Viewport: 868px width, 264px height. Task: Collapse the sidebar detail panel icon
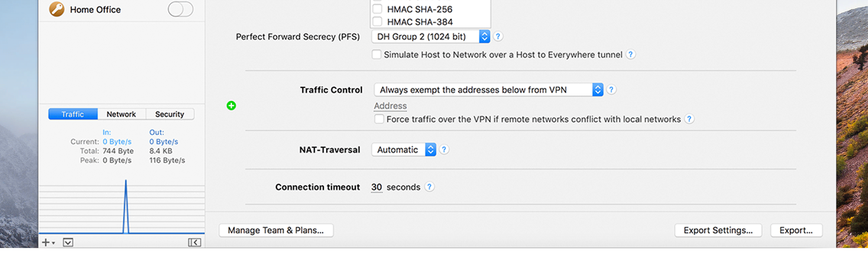[194, 242]
